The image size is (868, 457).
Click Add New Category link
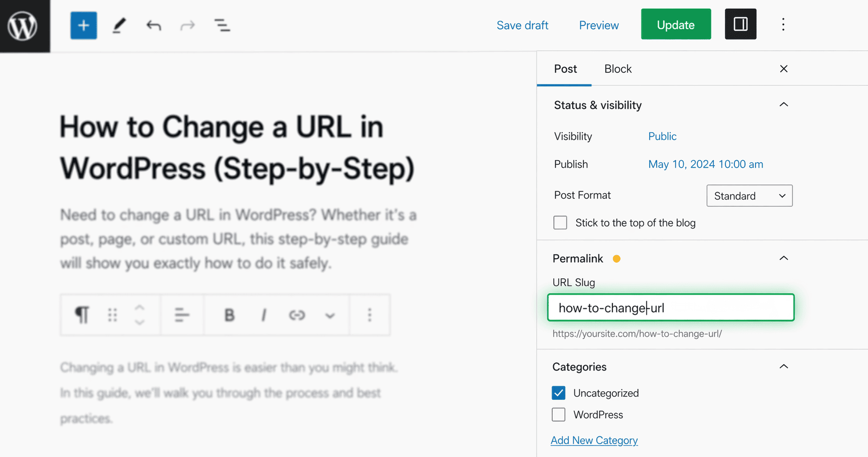click(594, 440)
